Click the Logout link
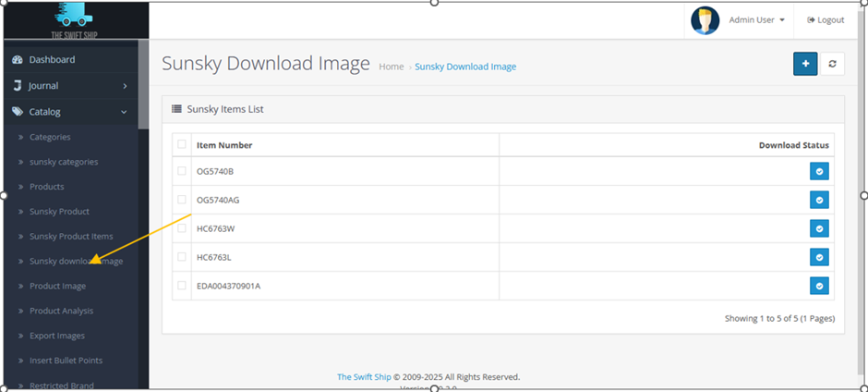 click(x=826, y=20)
